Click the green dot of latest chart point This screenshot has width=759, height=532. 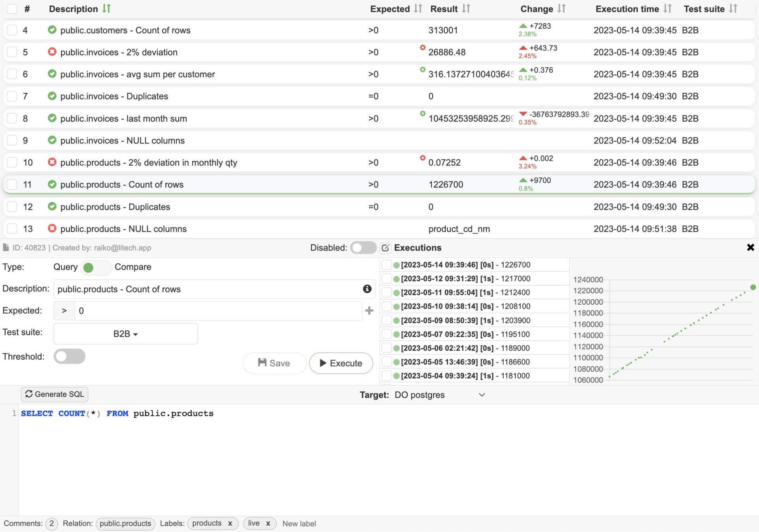(x=753, y=287)
